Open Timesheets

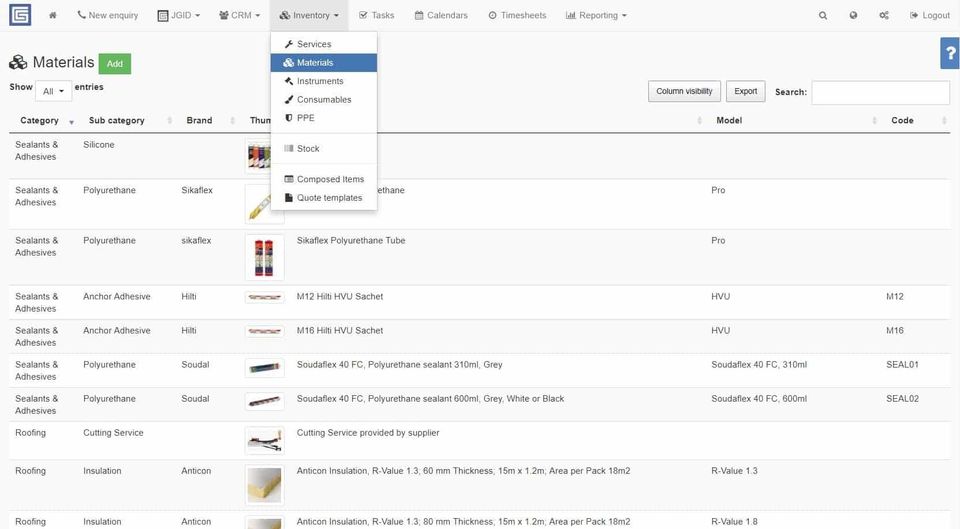tap(517, 15)
